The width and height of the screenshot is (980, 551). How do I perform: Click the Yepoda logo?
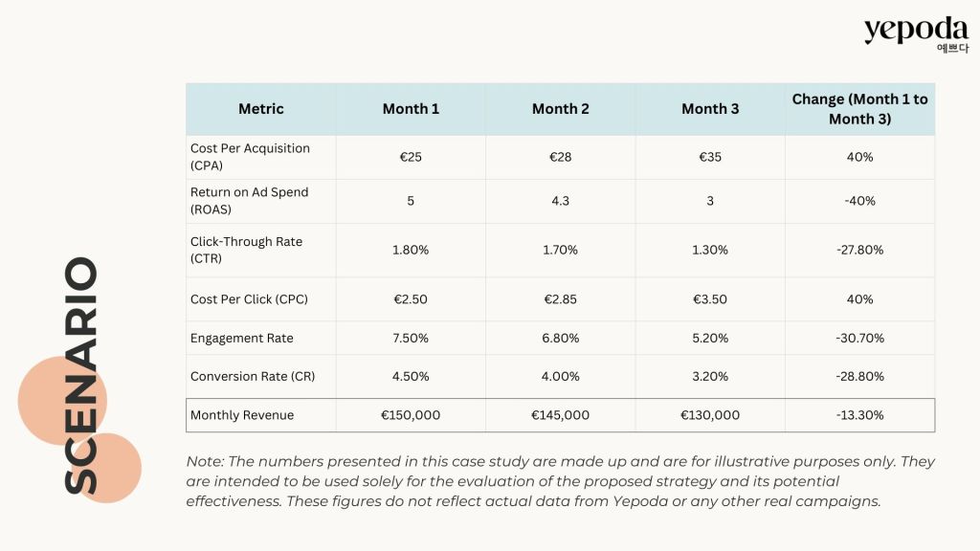pos(915,33)
